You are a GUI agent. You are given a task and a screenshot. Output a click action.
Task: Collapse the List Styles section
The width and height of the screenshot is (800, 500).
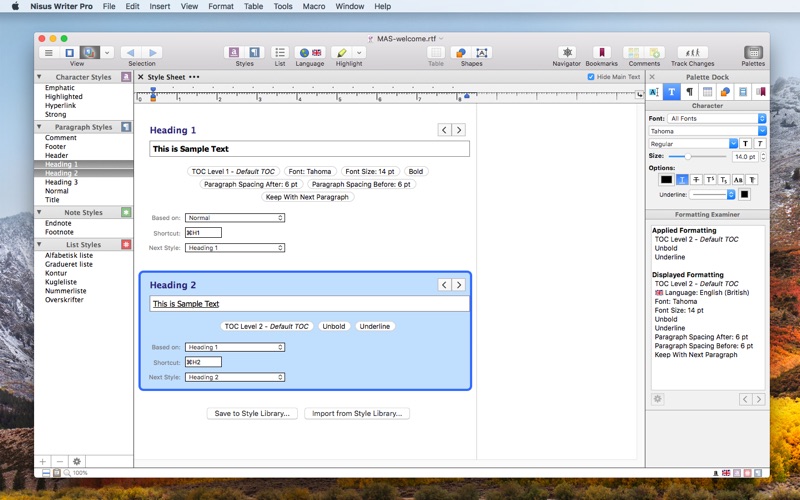click(x=39, y=244)
